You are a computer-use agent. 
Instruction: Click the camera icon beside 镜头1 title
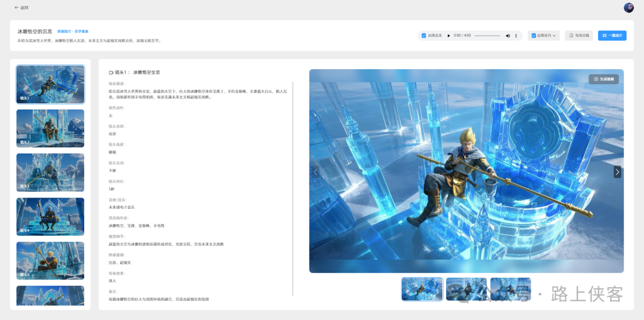pos(111,72)
